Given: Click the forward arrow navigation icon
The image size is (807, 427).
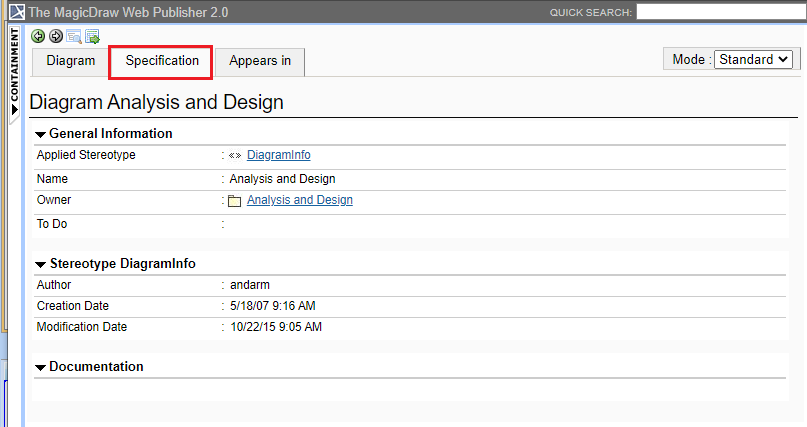Looking at the screenshot, I should pyautogui.click(x=55, y=36).
